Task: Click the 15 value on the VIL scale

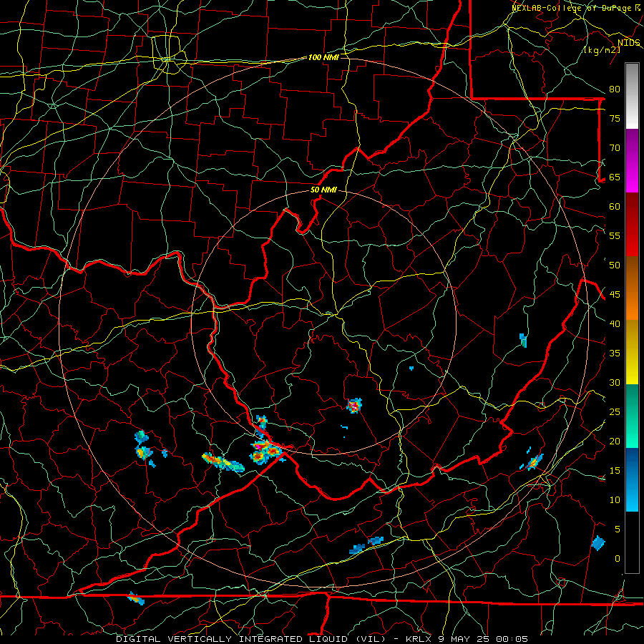Action: 615,471
